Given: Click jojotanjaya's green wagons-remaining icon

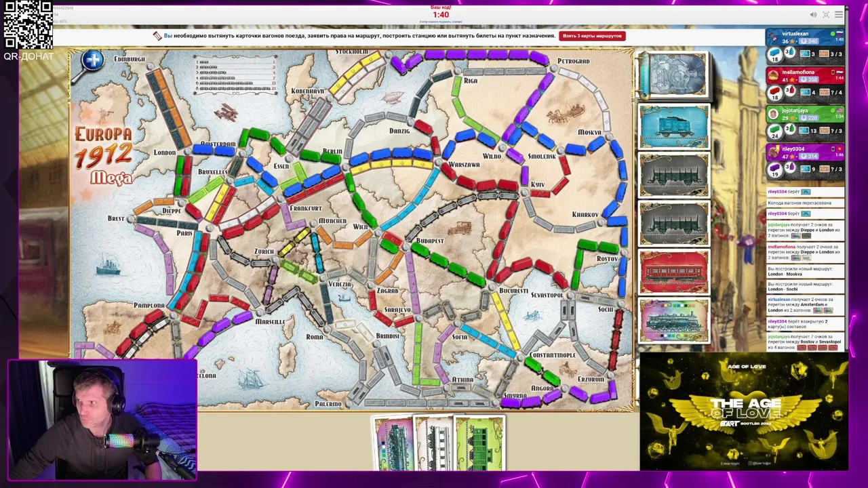Looking at the screenshot, I should point(774,131).
